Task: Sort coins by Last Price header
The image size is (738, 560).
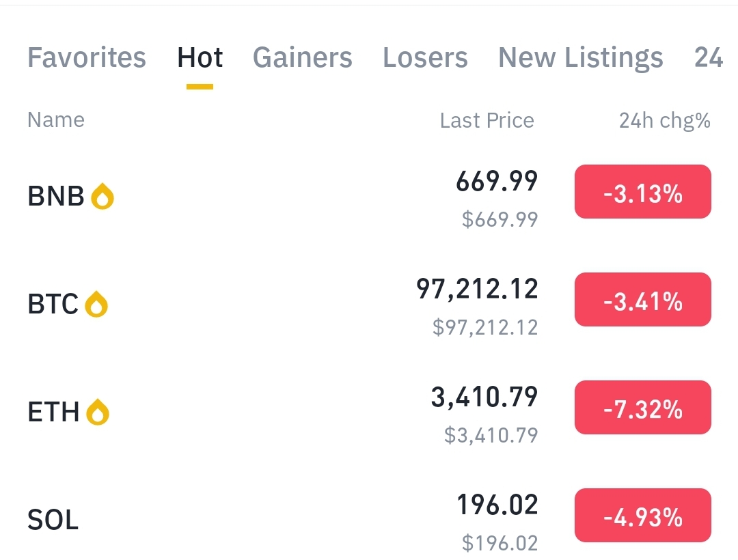Action: 487,121
